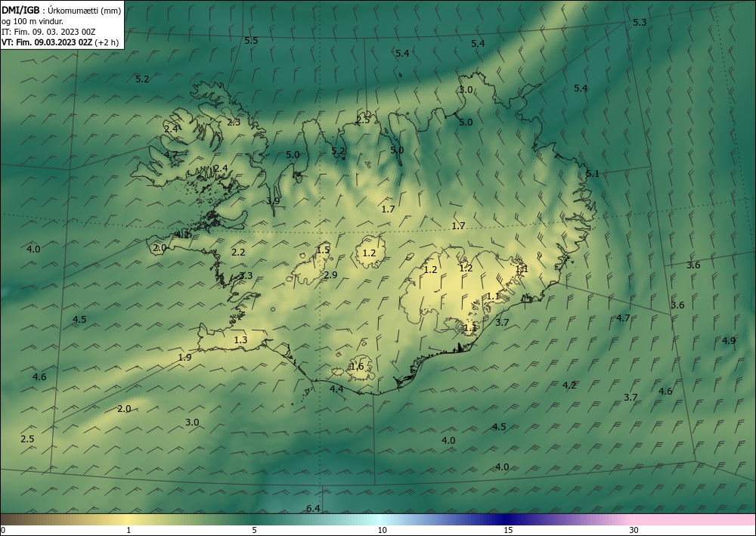Click the text "og 100 m vindur."
Screen dimensions: 756x536
pyautogui.click(x=33, y=21)
